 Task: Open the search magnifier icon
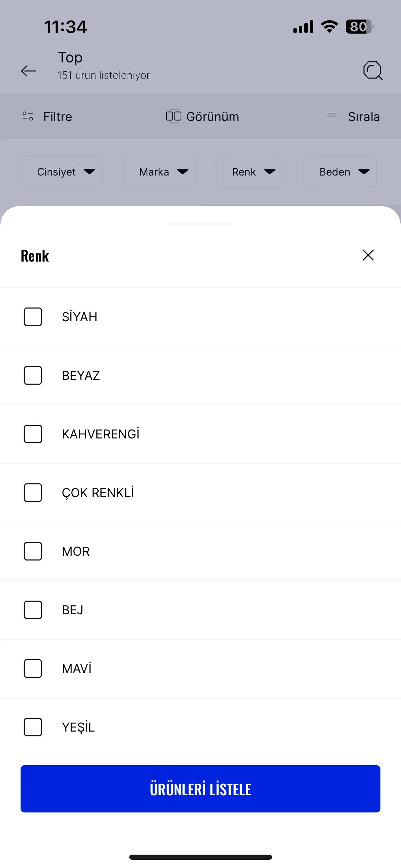coord(373,71)
